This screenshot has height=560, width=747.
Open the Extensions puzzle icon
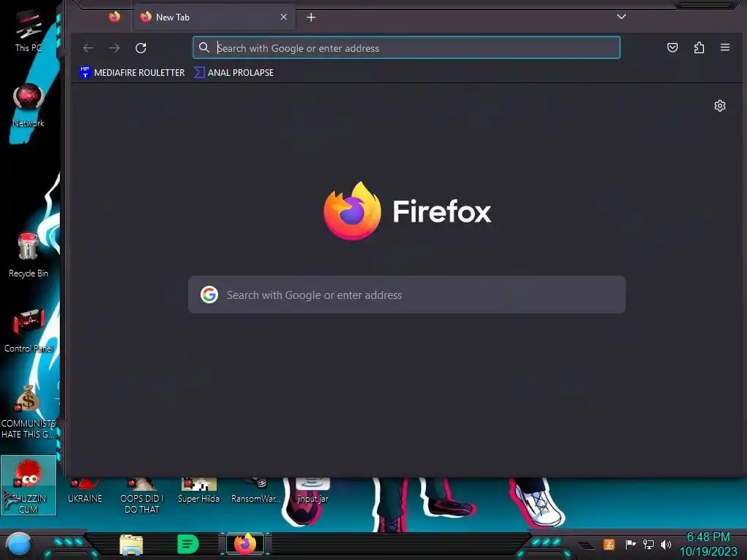click(x=699, y=47)
